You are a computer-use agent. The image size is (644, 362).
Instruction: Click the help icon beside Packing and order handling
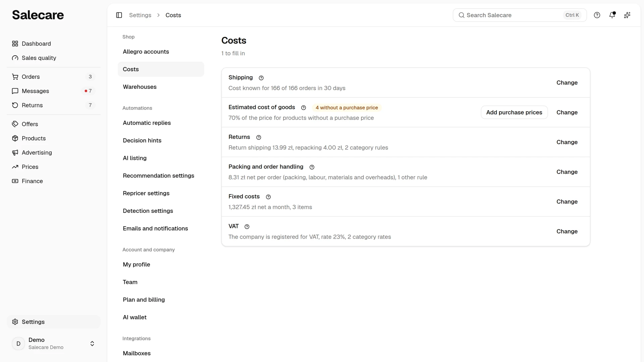[312, 167]
